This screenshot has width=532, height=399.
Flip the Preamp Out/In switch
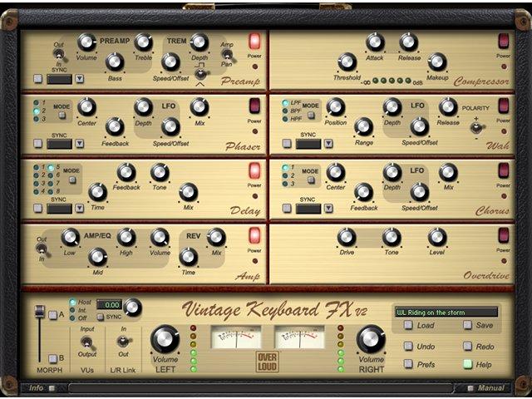(59, 54)
